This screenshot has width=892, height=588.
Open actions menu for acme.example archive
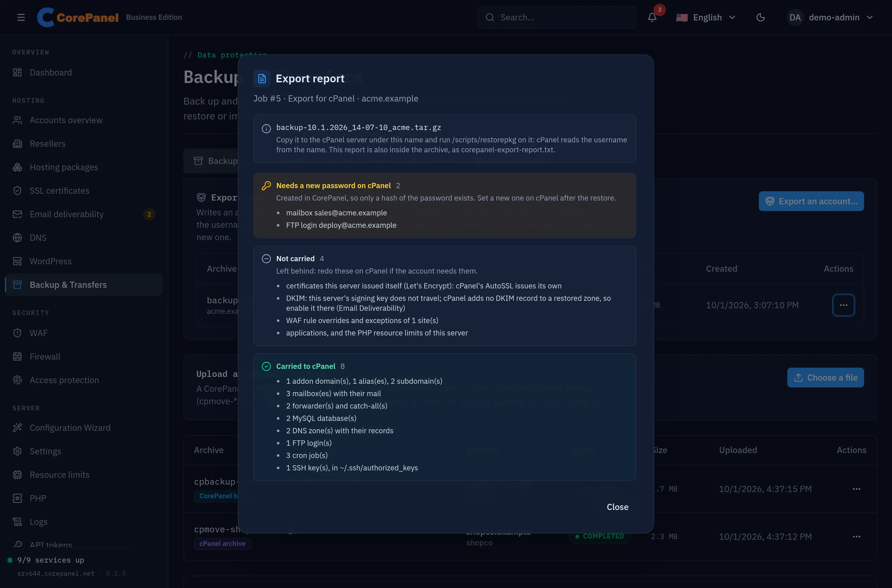[843, 305]
